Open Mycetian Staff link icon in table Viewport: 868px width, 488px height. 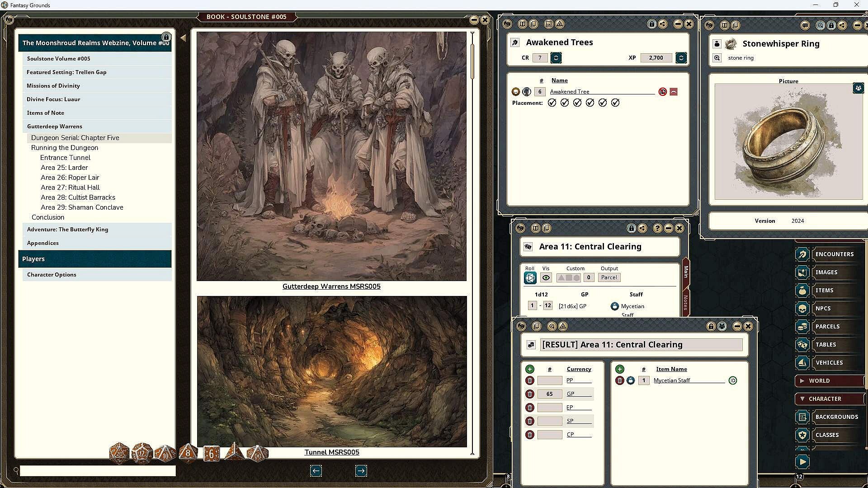point(614,306)
